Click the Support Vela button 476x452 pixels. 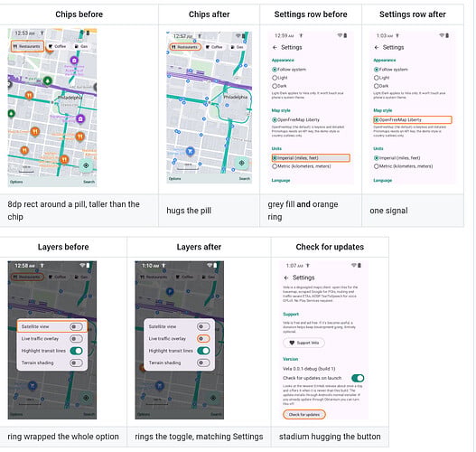click(303, 343)
